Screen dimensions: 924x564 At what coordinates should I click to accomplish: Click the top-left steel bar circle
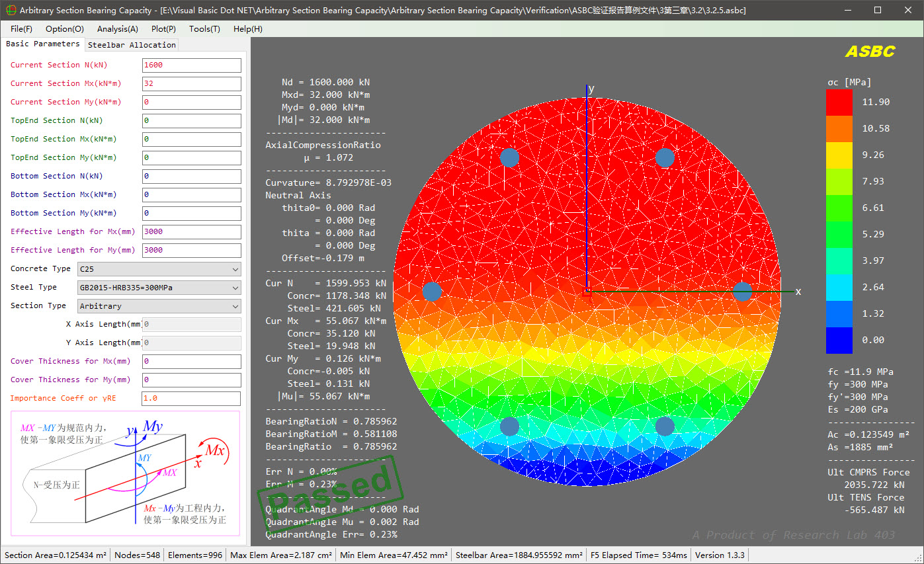pos(509,157)
